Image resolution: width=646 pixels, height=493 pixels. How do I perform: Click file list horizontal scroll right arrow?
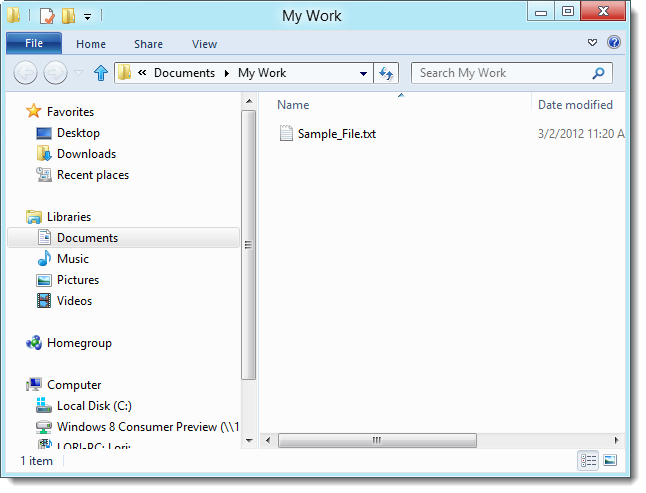point(616,440)
